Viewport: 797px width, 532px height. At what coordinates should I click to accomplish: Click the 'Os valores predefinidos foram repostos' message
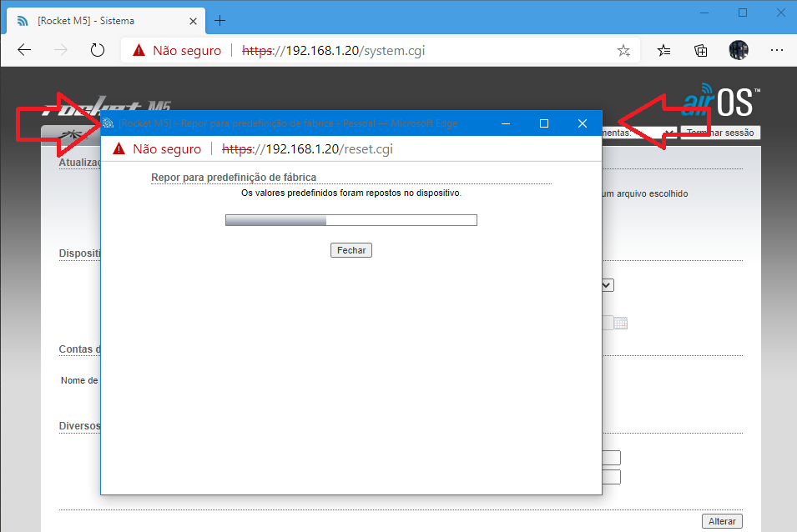coord(351,193)
